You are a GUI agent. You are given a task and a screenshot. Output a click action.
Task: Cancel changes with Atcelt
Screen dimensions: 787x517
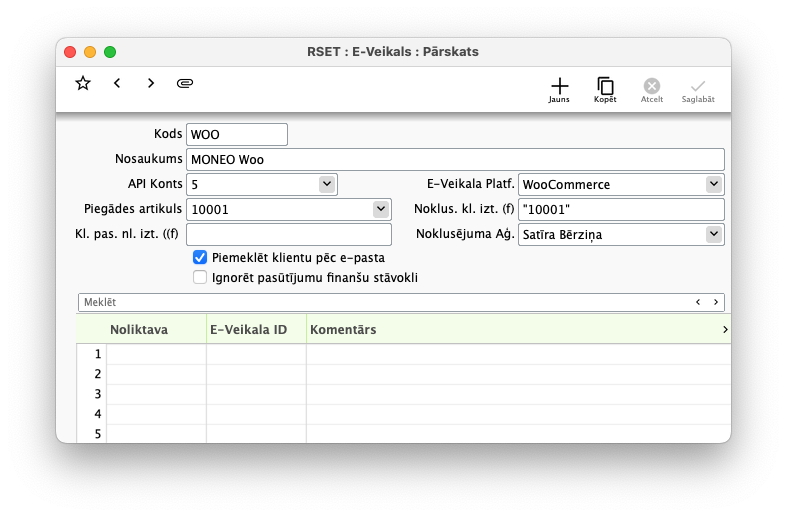pos(652,90)
